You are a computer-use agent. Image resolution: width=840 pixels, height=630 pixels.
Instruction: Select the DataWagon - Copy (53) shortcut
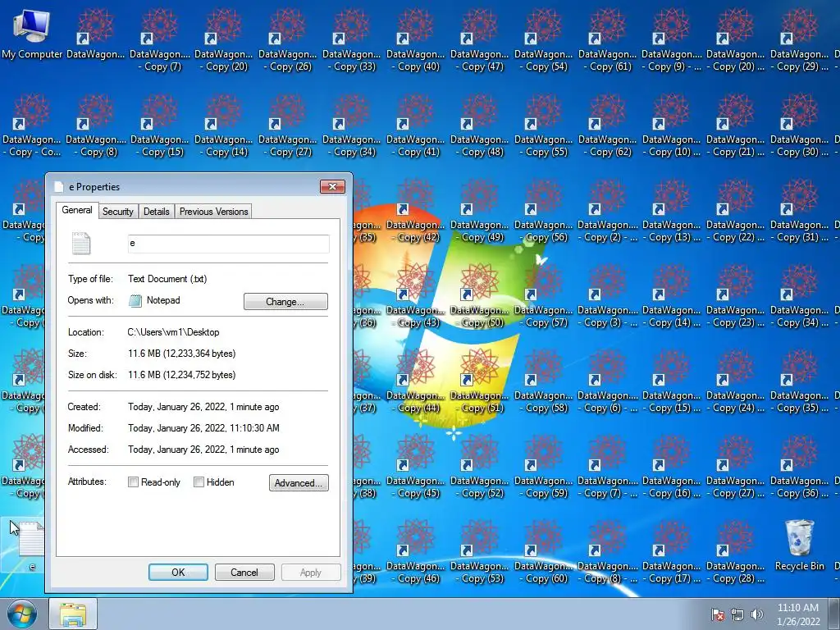coord(479,552)
